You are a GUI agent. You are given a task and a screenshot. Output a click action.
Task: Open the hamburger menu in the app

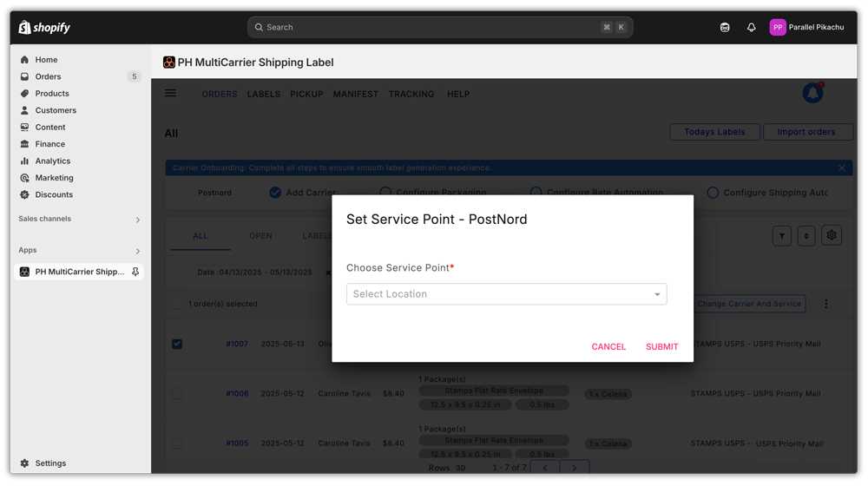coord(170,94)
